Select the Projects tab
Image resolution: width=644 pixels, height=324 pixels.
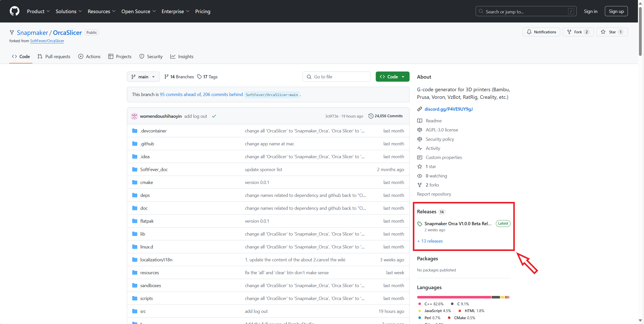click(x=123, y=56)
